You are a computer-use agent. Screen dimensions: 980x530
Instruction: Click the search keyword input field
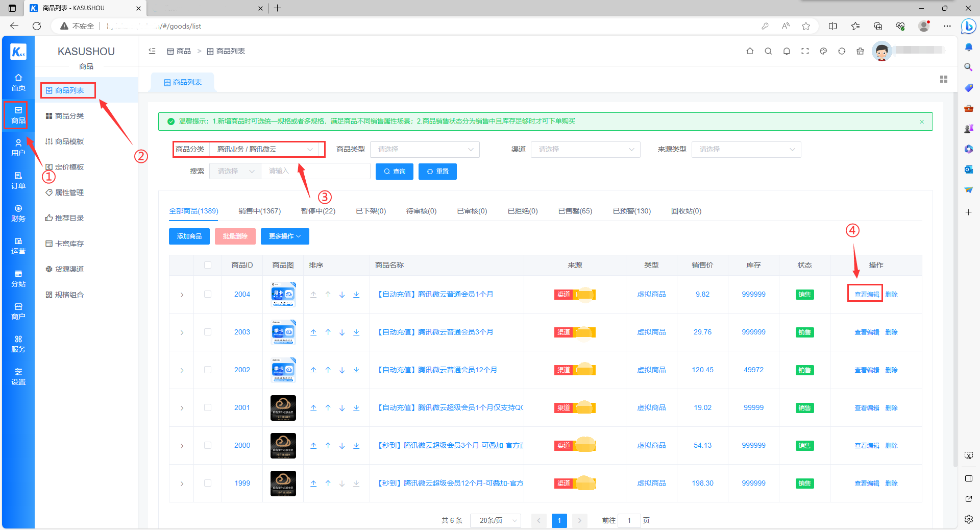coord(315,171)
